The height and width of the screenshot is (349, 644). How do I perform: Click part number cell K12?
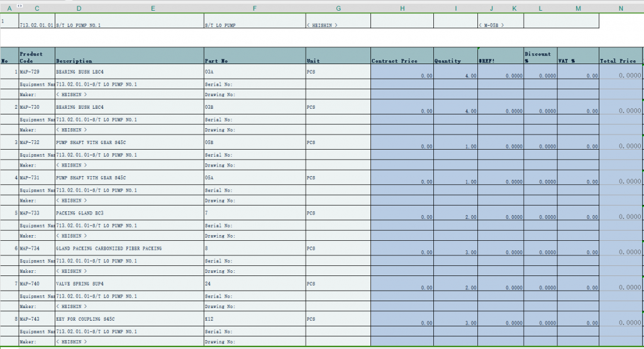coord(255,319)
